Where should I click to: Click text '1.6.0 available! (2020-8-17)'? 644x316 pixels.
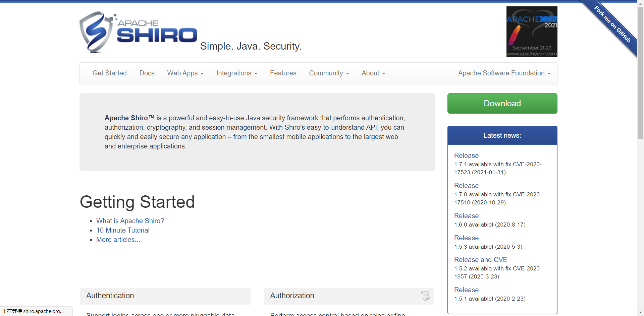(x=490, y=225)
